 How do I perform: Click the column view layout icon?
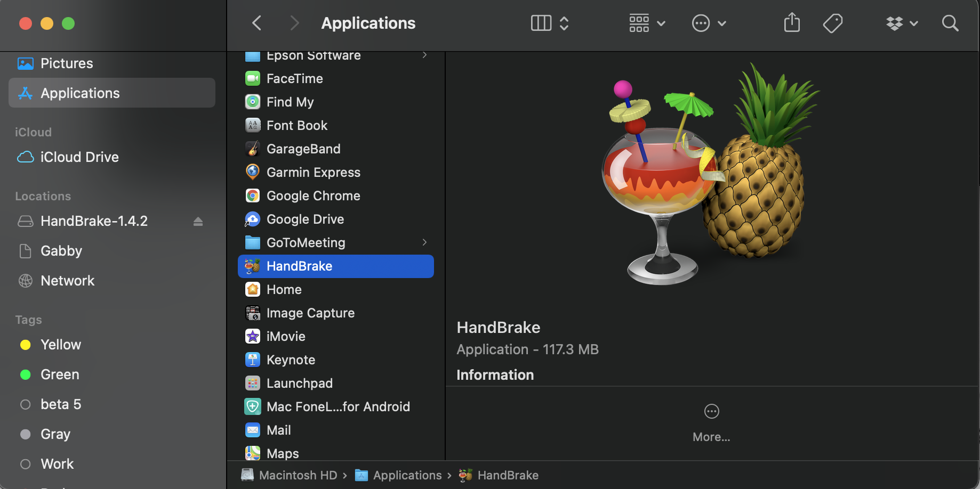[x=540, y=23]
